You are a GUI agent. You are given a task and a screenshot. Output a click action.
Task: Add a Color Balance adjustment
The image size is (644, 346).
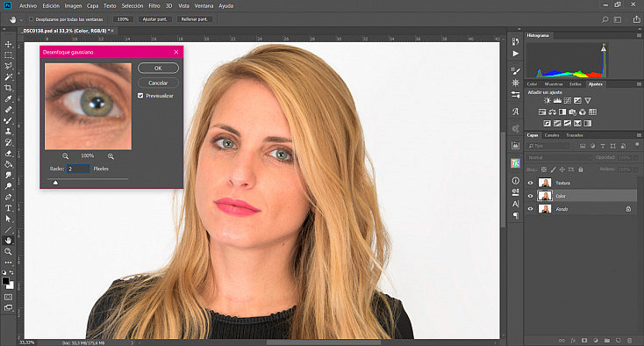553,112
